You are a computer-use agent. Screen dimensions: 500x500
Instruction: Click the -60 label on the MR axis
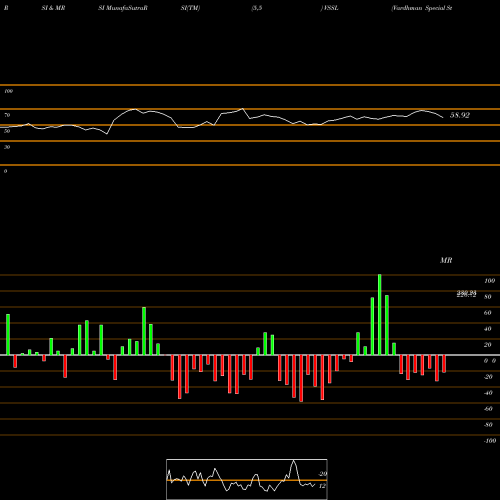488,409
